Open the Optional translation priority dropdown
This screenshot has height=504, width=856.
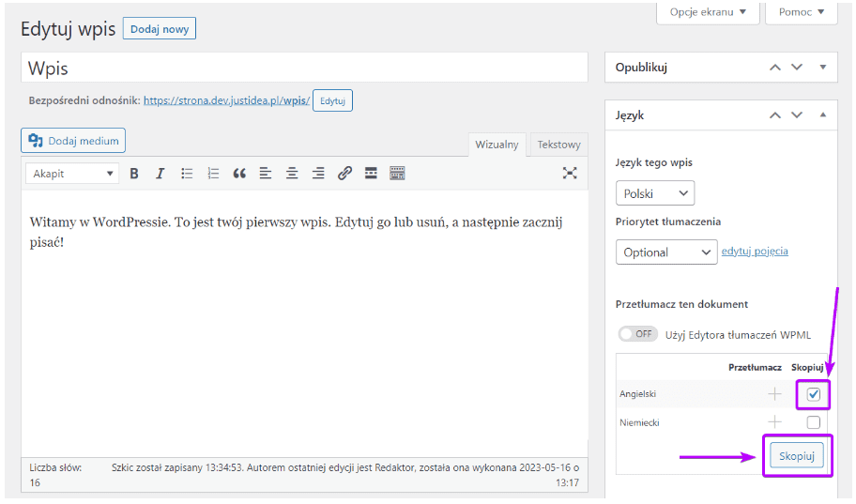(666, 252)
